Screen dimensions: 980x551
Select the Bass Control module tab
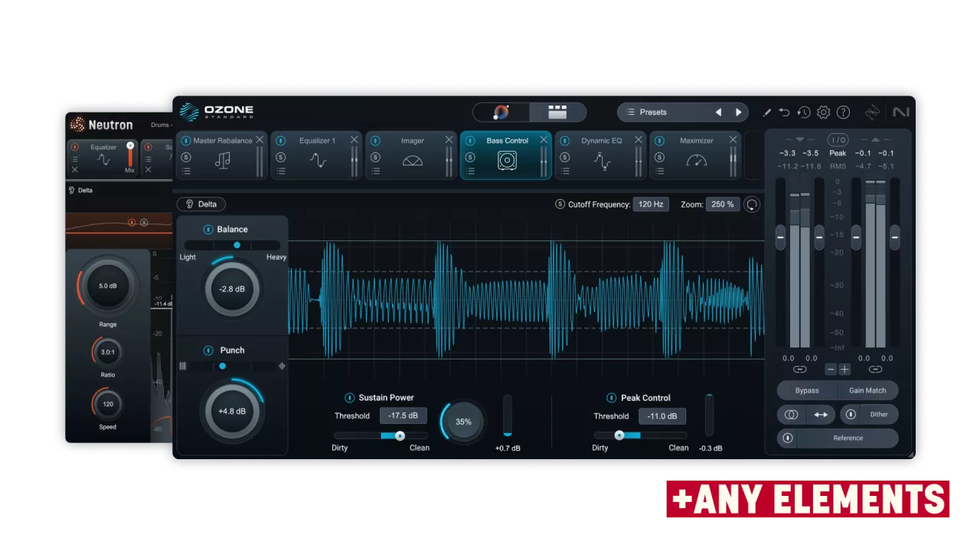[507, 141]
